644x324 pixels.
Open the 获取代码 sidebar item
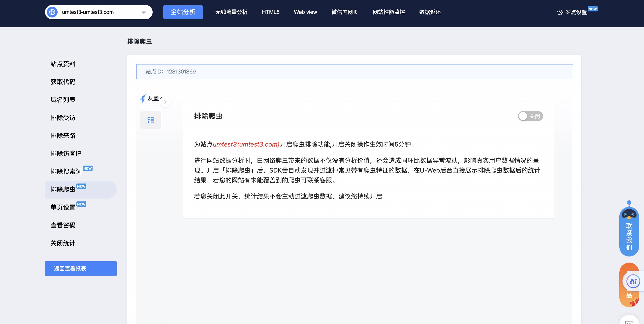63,82
